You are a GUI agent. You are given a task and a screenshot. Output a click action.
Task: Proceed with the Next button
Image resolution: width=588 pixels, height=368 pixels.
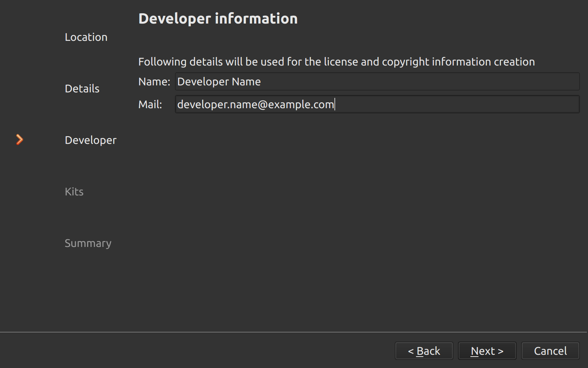tap(487, 351)
